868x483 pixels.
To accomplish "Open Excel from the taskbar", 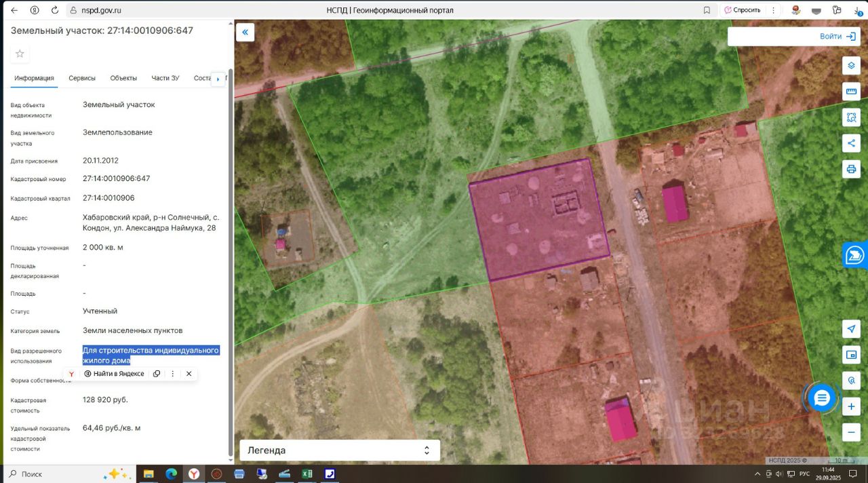I will click(x=307, y=474).
